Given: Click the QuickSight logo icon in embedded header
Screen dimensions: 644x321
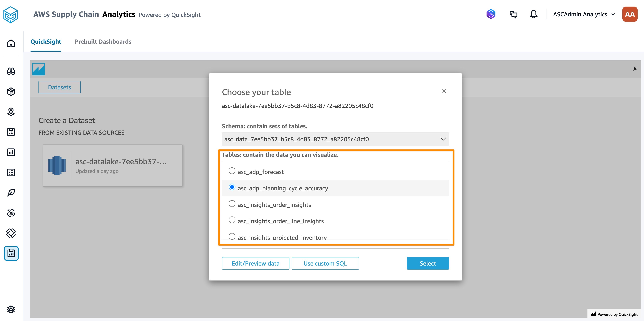Looking at the screenshot, I should pyautogui.click(x=38, y=69).
